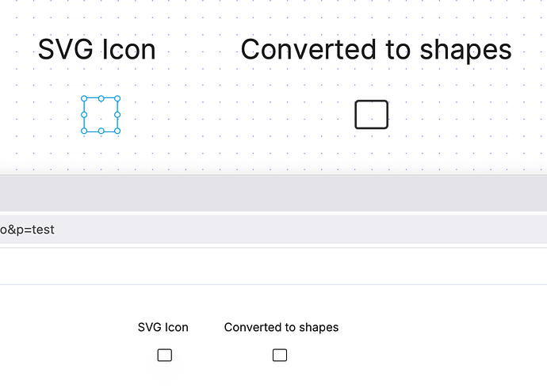
Task: Click the bottom-middle selection handle
Action: pos(101,131)
